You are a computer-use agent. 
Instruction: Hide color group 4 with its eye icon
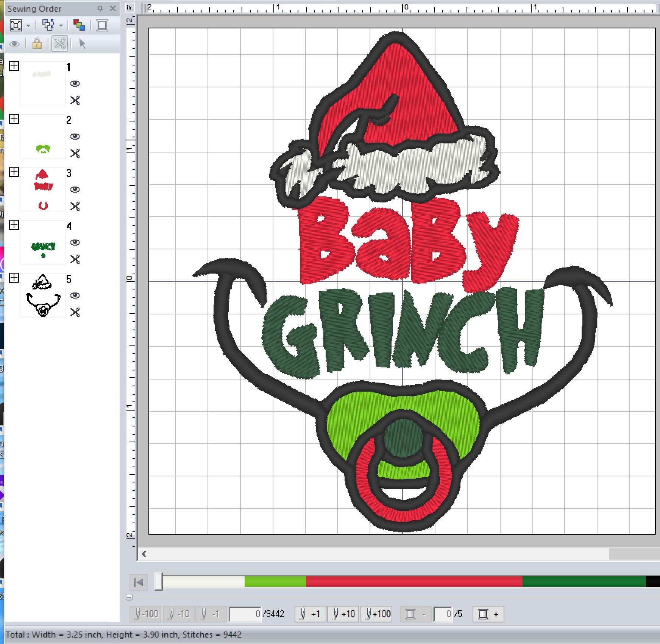coord(75,243)
